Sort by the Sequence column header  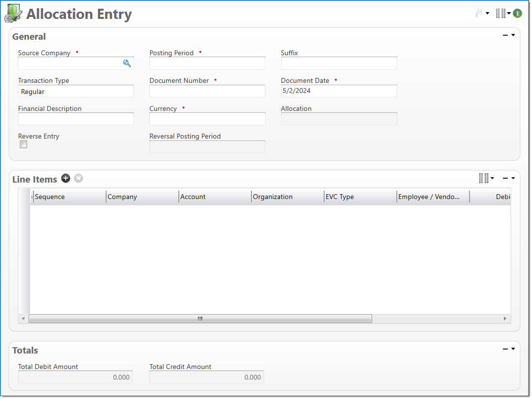68,197
